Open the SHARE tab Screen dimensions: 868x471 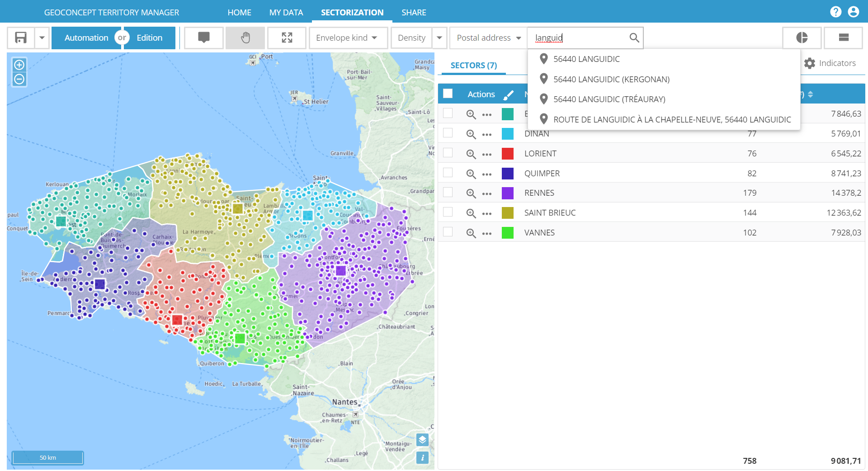pos(414,12)
